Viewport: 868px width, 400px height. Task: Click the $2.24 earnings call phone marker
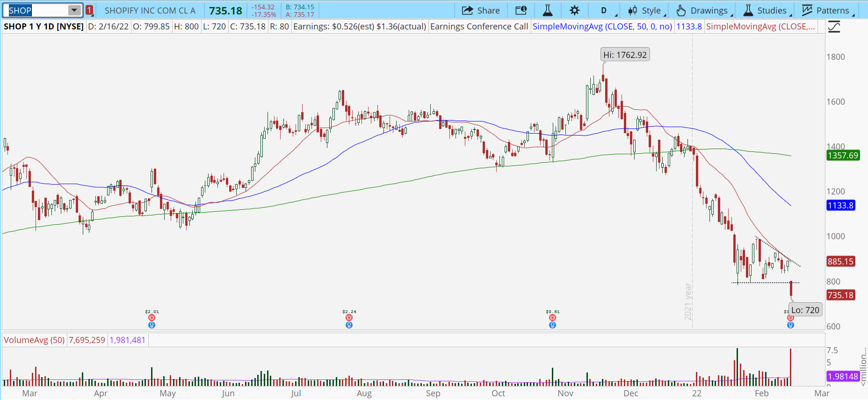click(349, 318)
